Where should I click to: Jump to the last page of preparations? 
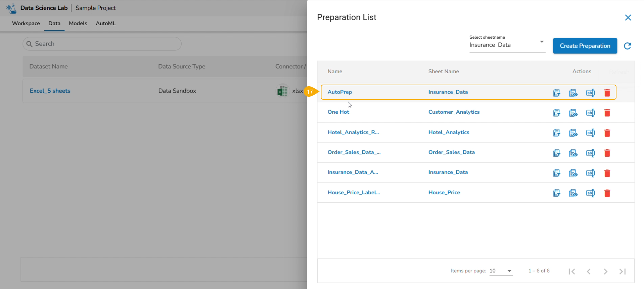(623, 271)
